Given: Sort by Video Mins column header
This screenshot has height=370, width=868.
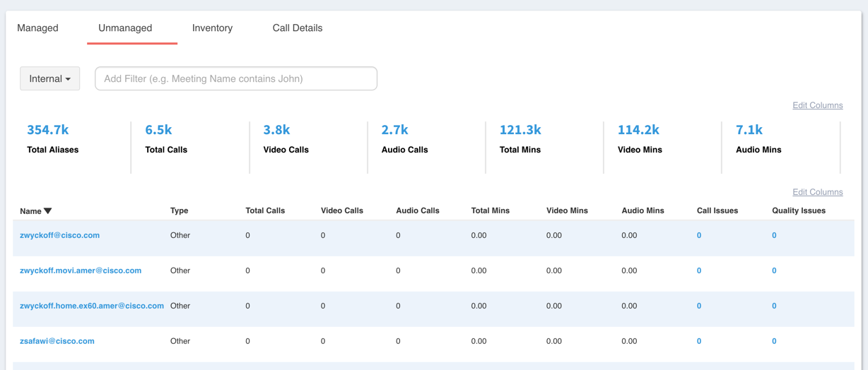Looking at the screenshot, I should coord(567,210).
